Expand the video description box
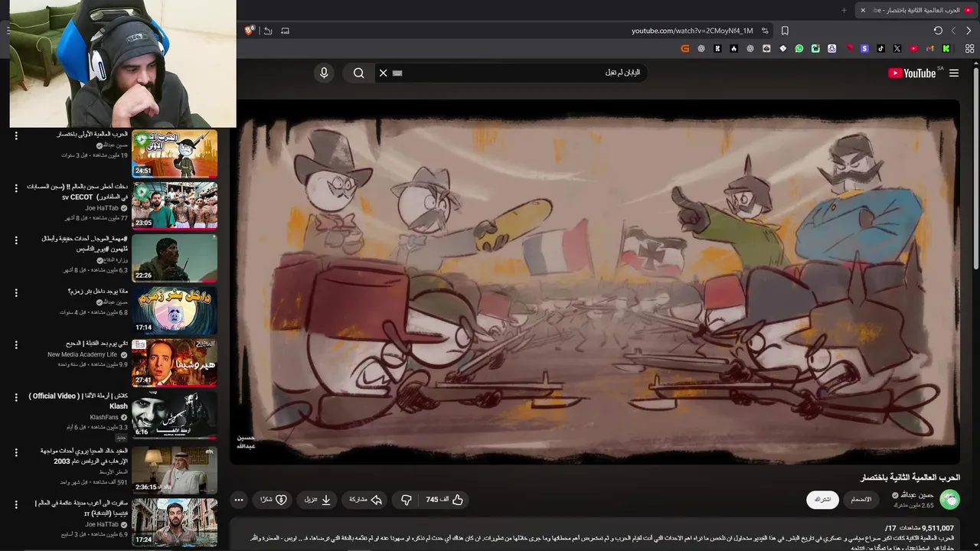Screen dimensions: 980x551 point(596,534)
